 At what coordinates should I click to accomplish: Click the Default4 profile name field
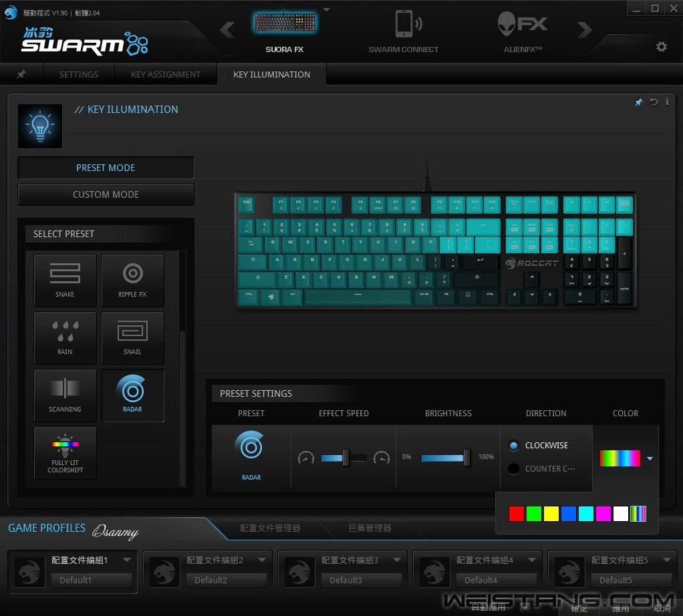(497, 580)
